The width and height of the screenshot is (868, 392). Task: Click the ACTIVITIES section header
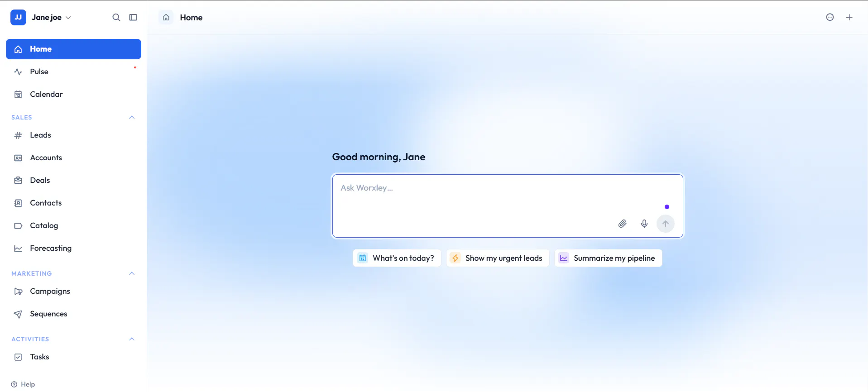(x=30, y=339)
